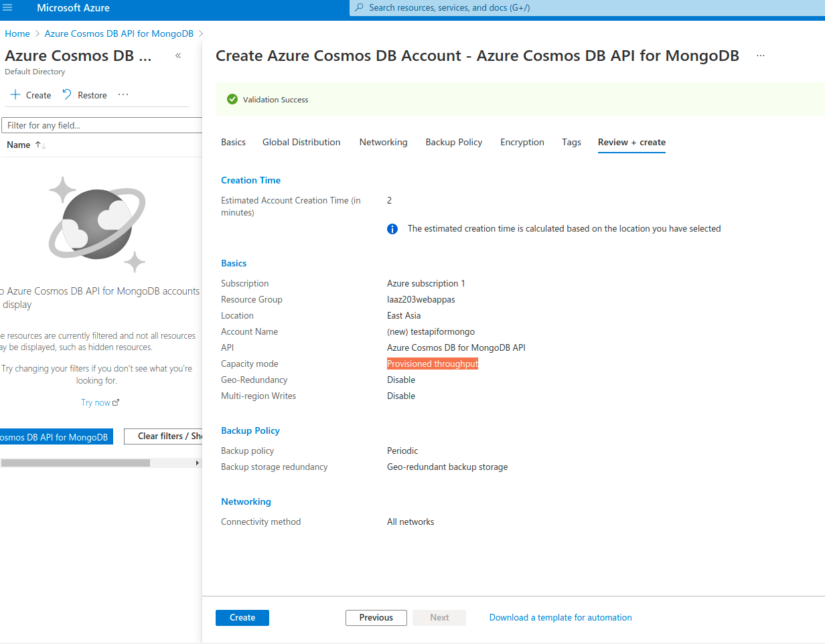This screenshot has width=825, height=644.
Task: Click the horizontal scrollbar right arrow
Action: [x=197, y=463]
